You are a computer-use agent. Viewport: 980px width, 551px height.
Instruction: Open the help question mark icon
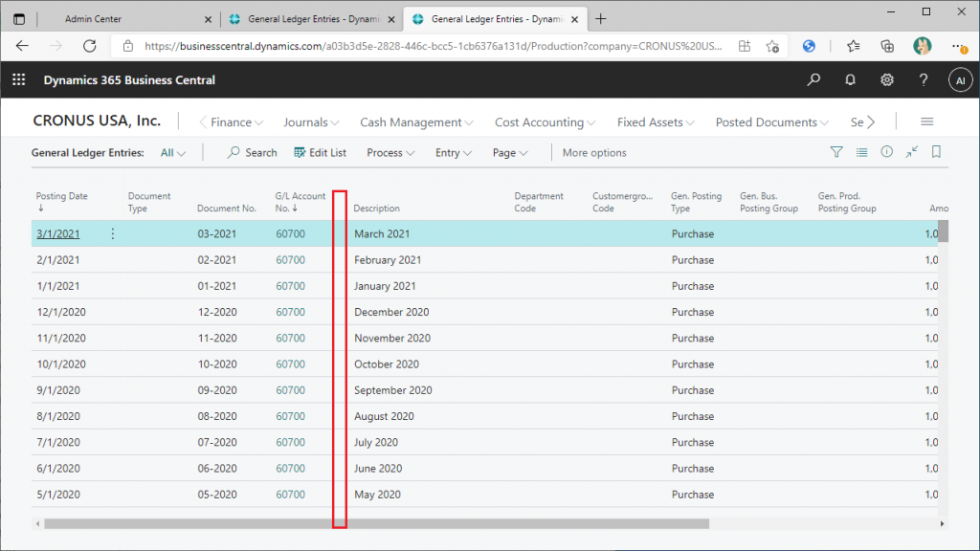(924, 80)
